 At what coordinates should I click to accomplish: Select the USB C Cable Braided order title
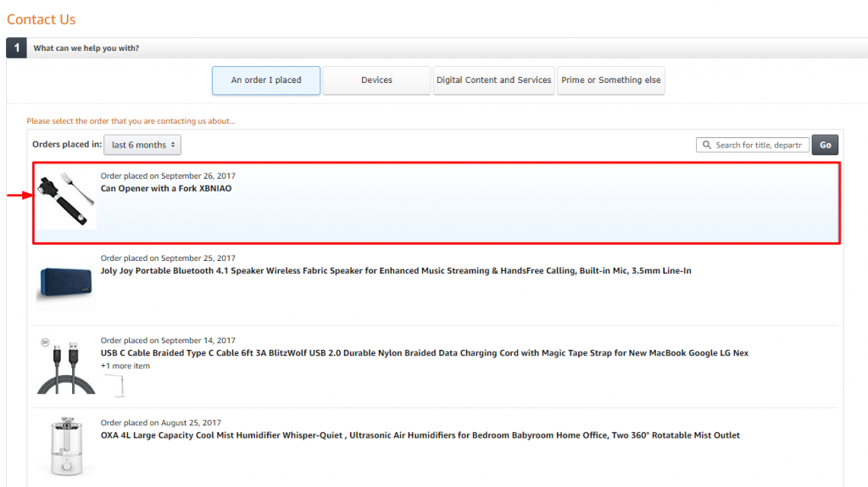pyautogui.click(x=424, y=353)
